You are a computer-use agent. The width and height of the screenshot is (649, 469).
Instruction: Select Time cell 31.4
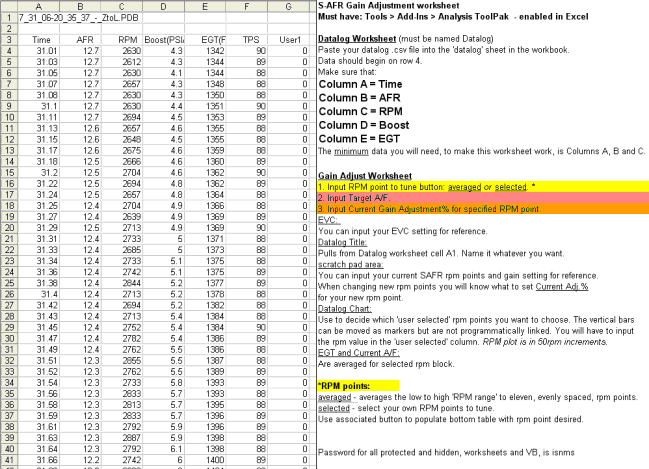[38, 294]
